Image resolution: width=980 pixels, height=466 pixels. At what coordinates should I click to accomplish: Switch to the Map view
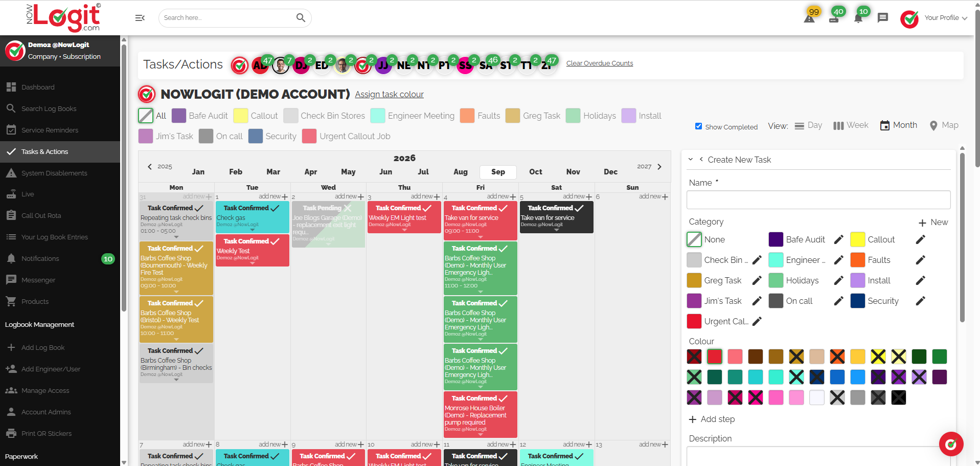tap(944, 125)
